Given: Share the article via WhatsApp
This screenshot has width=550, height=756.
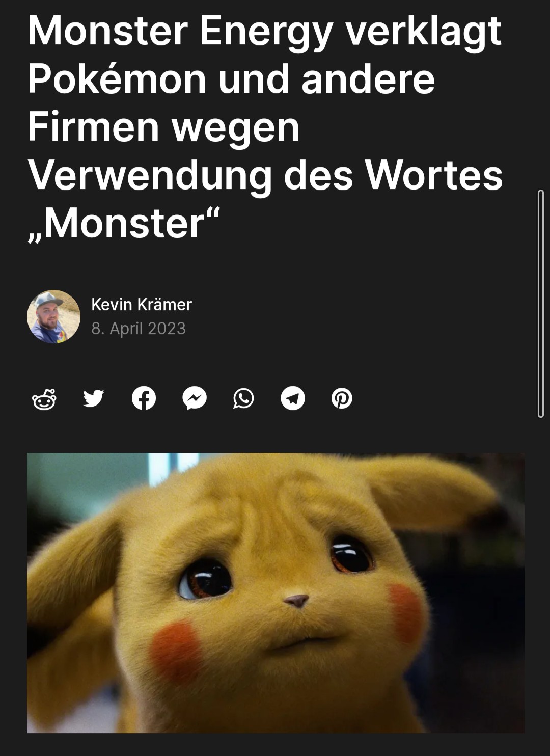Looking at the screenshot, I should (243, 398).
